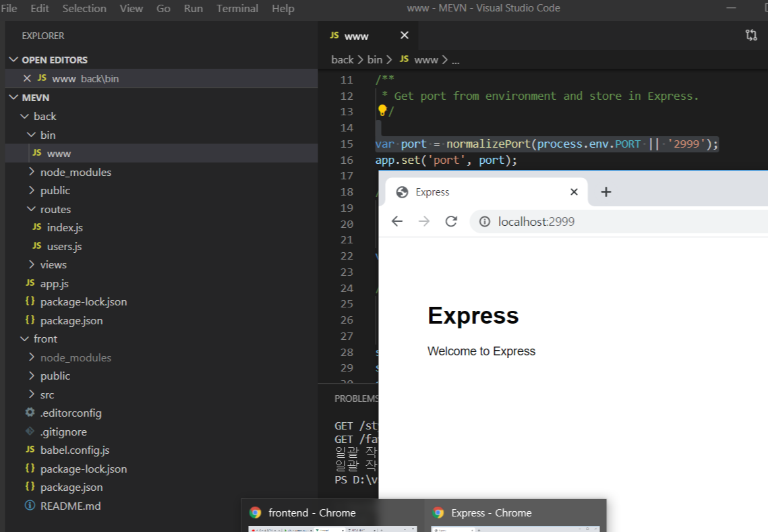Go forward in the Chrome browser
Image resolution: width=768 pixels, height=532 pixels.
[x=424, y=221]
